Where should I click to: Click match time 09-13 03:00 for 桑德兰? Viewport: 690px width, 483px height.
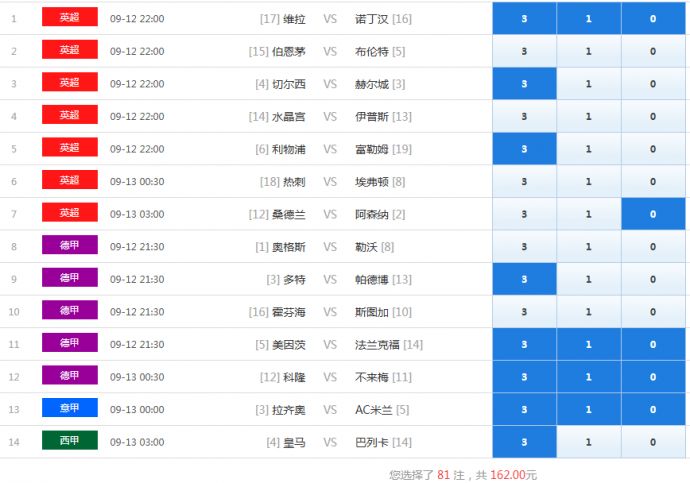[x=137, y=214]
